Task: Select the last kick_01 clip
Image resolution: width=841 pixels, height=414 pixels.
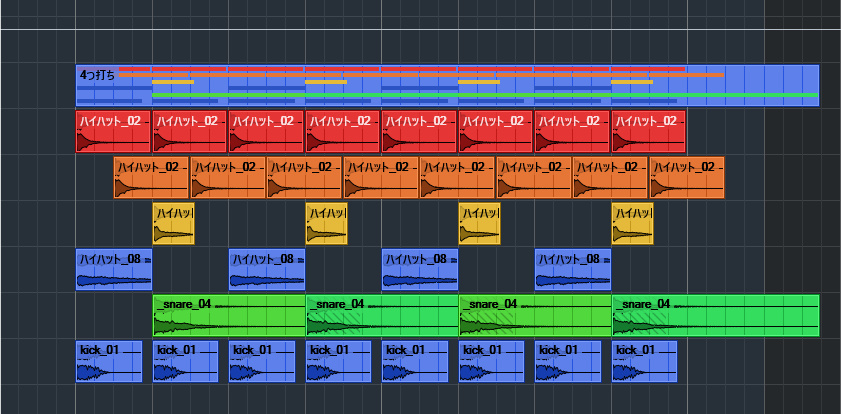Action: (644, 362)
